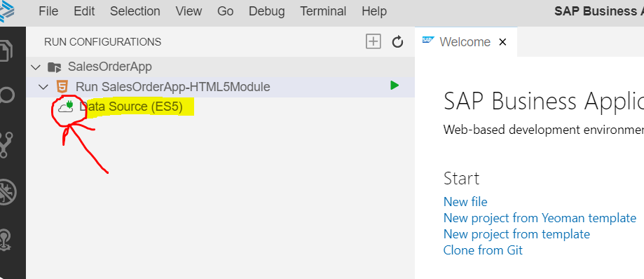Add a new run configuration with the plus icon
Viewport: 644px width, 279px height.
coord(374,41)
